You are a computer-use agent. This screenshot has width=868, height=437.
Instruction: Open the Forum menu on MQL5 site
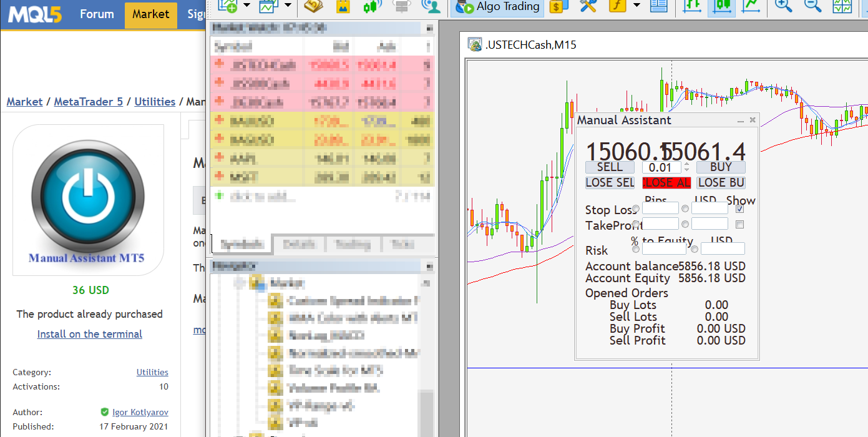97,14
